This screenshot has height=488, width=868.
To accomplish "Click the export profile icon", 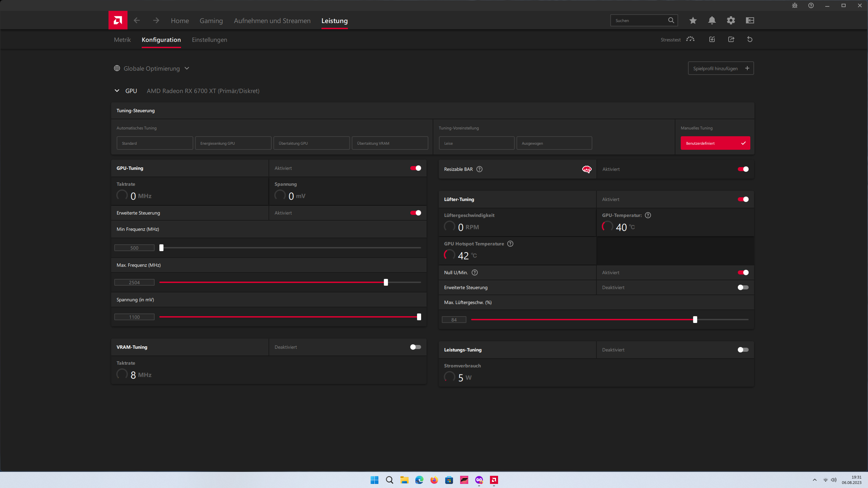I will pos(731,39).
